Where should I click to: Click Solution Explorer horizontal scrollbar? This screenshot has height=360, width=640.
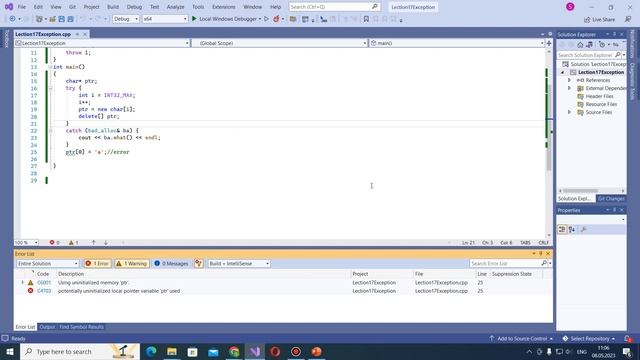pyautogui.click(x=580, y=191)
